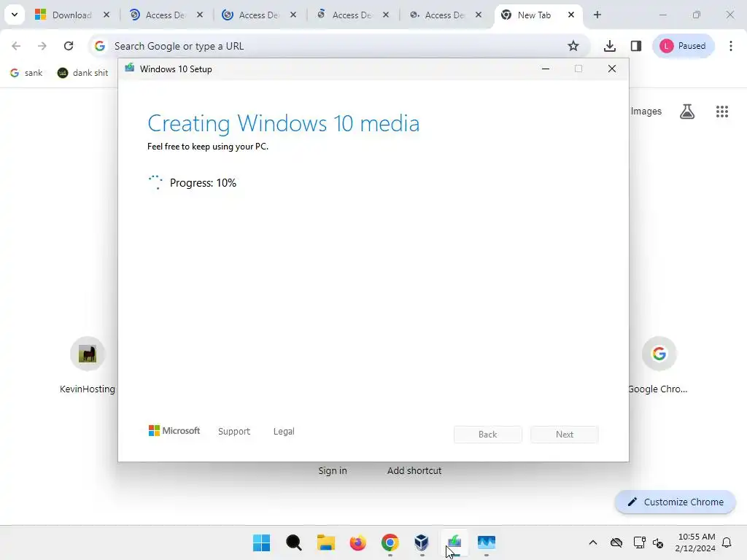747x560 pixels.
Task: Open the blue chart app in taskbar
Action: pos(487,542)
